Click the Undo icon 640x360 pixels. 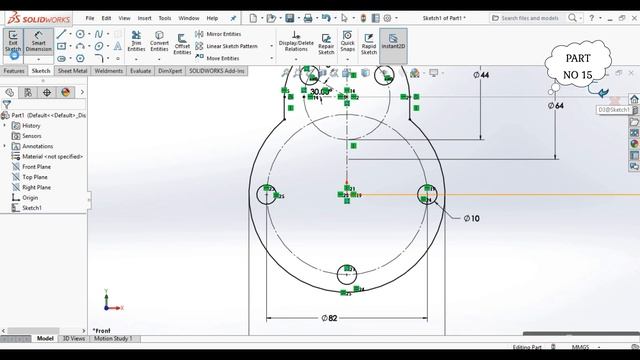click(x=326, y=18)
